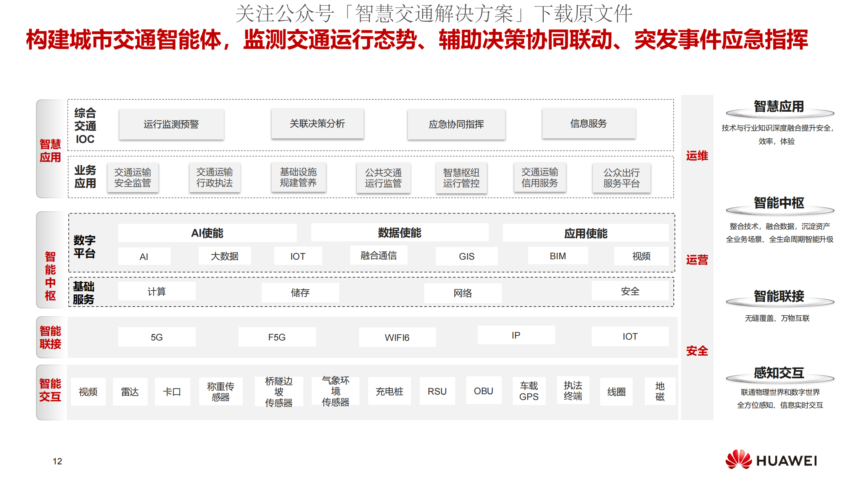
Task: Click the 充电桩 cell
Action: [x=390, y=391]
